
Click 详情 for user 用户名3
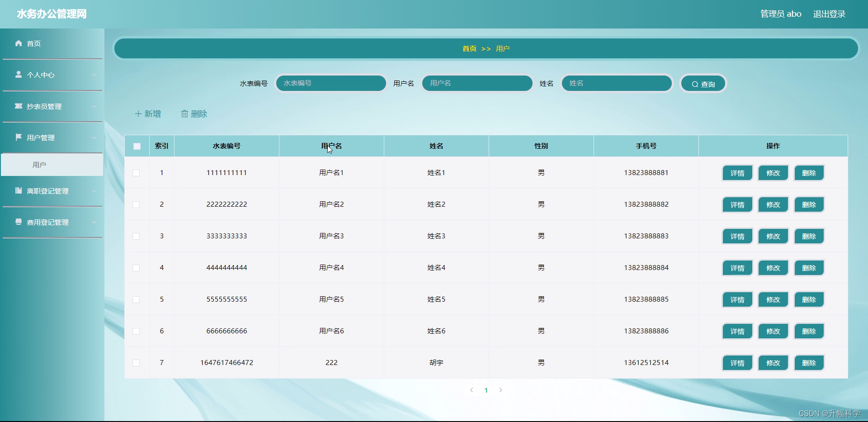[x=737, y=236]
